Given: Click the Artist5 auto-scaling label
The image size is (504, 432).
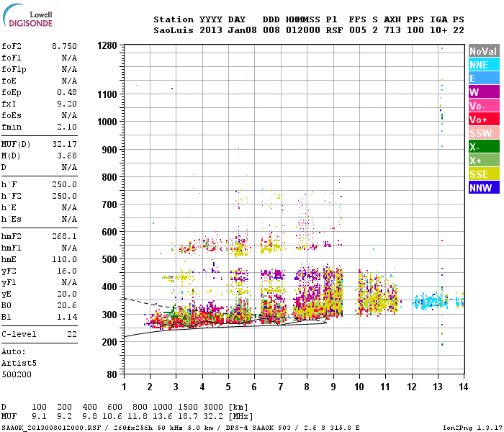Looking at the screenshot, I should pos(19,364).
